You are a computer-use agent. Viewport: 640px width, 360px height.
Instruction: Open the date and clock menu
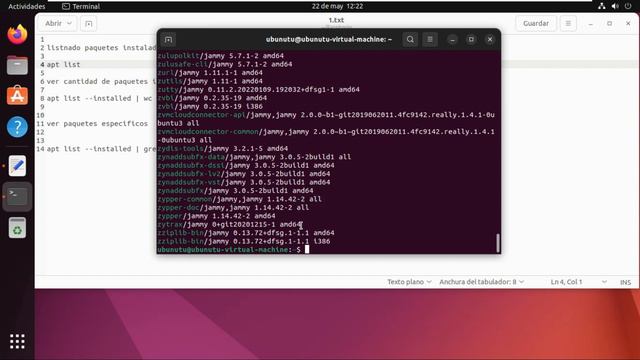click(x=337, y=6)
